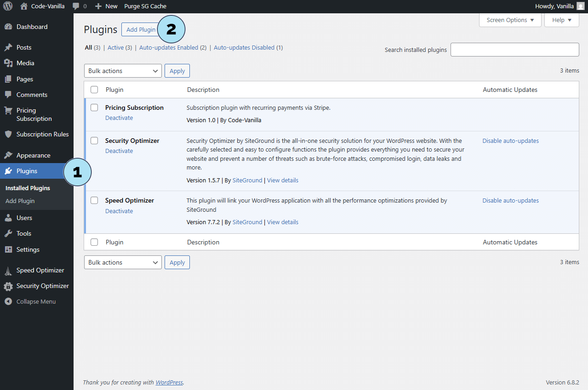Toggle the select-all checkbox in the table header
Viewport: 588px width, 390px height.
94,90
